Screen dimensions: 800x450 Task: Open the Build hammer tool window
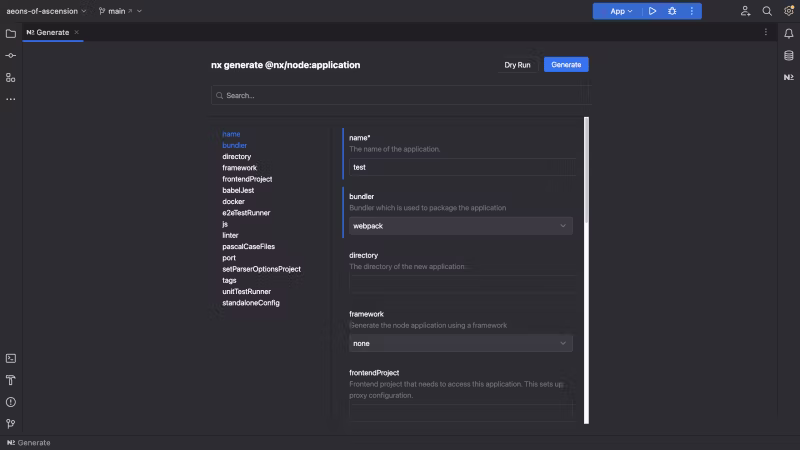click(x=11, y=380)
